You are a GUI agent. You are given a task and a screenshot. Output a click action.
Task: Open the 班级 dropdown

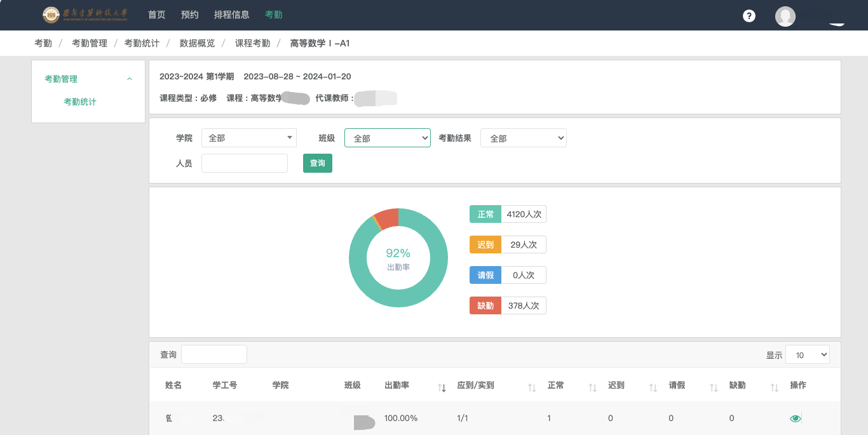tap(388, 138)
